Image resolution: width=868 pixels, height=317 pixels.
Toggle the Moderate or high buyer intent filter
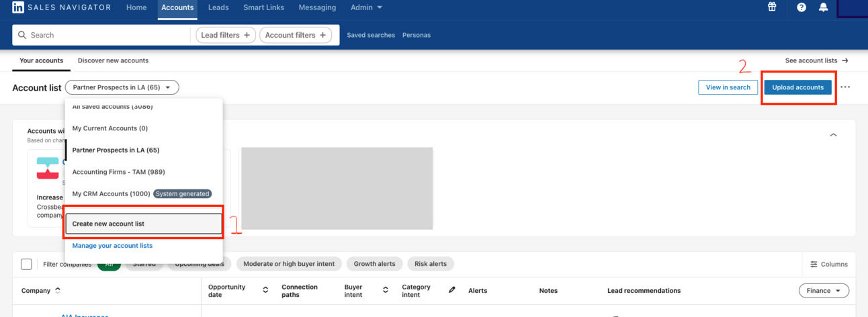[289, 264]
